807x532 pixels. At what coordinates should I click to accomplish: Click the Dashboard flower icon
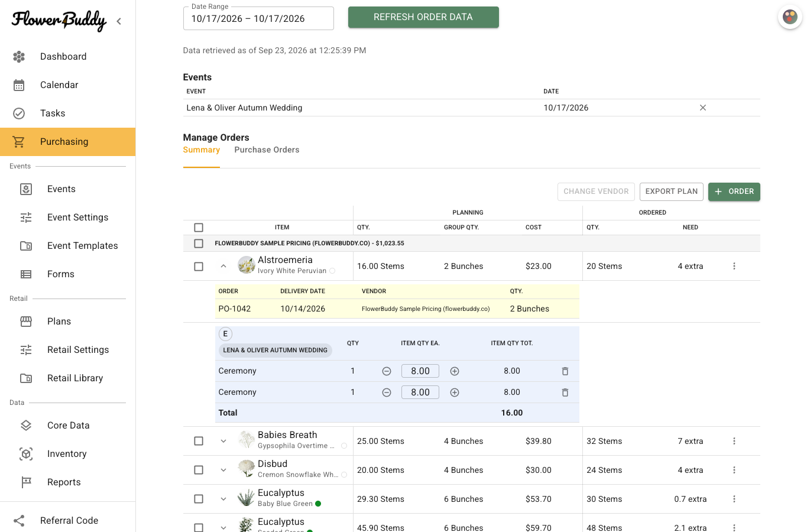19,57
